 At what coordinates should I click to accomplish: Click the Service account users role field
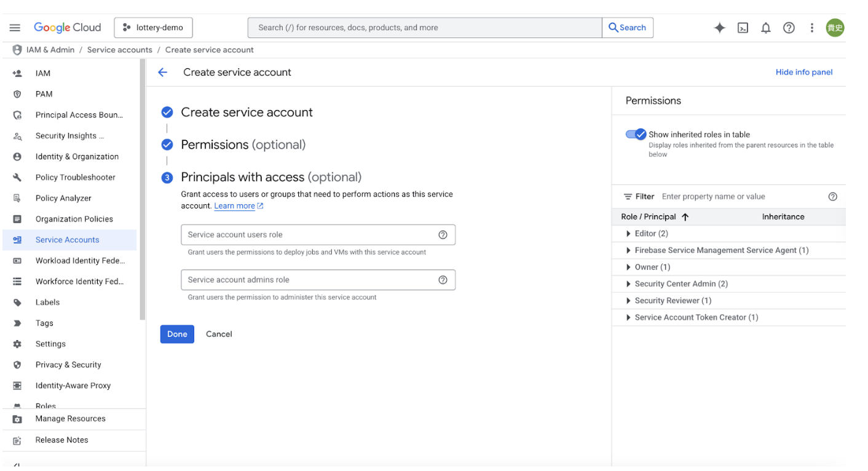click(318, 235)
